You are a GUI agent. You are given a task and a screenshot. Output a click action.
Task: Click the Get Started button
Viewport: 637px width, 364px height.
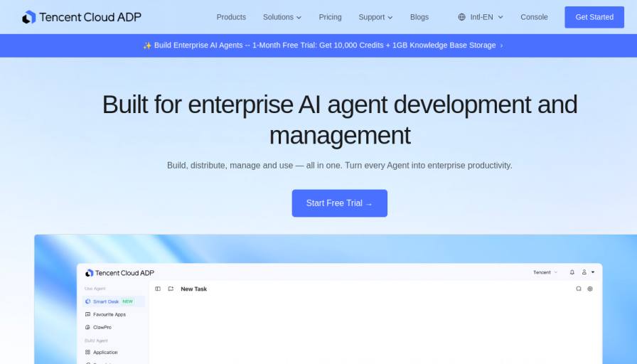pos(594,17)
